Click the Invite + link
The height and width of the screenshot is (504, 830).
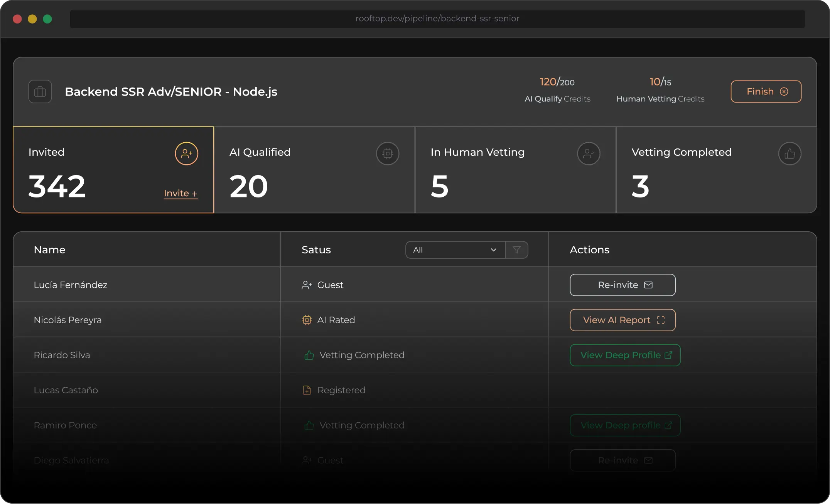pyautogui.click(x=181, y=193)
